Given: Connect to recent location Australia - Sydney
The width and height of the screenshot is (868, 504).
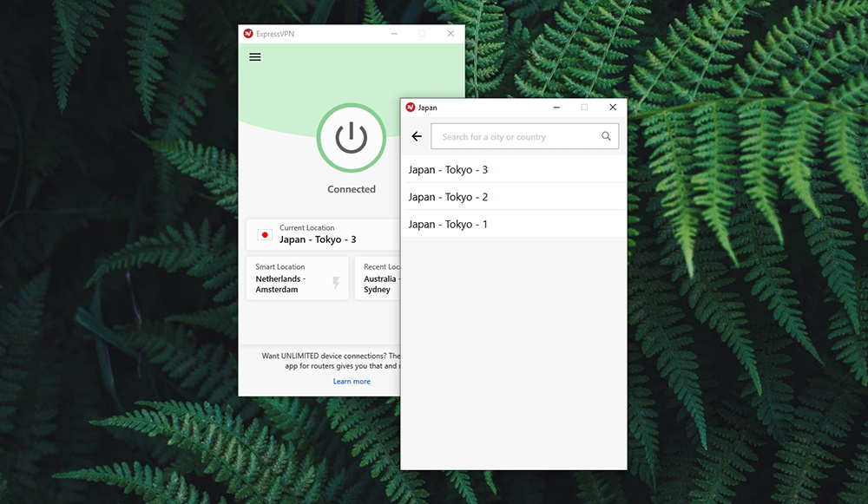Looking at the screenshot, I should click(x=378, y=278).
